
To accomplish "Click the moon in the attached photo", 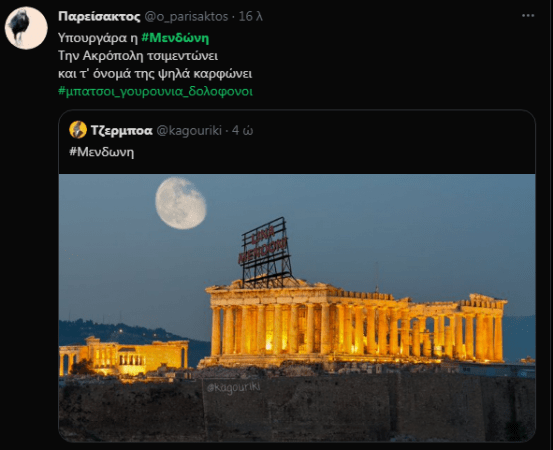I will coord(181,203).
